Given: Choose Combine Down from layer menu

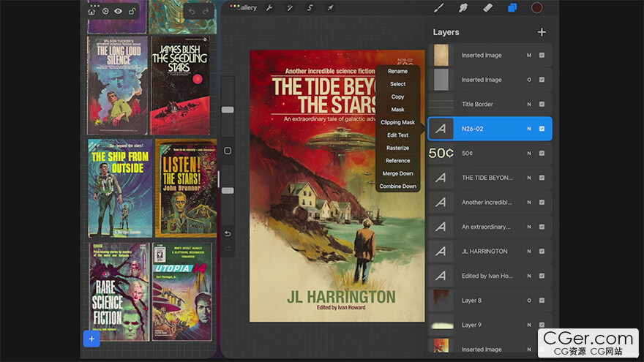Looking at the screenshot, I should click(397, 186).
